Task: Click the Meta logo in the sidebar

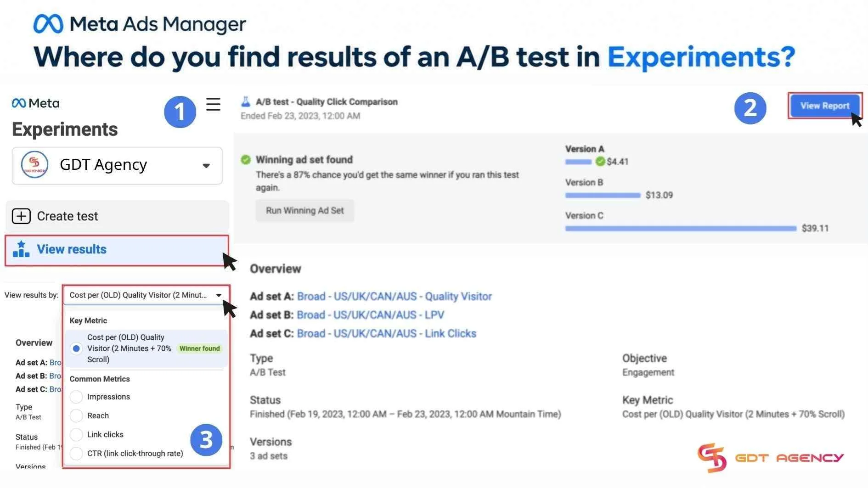Action: (x=35, y=103)
